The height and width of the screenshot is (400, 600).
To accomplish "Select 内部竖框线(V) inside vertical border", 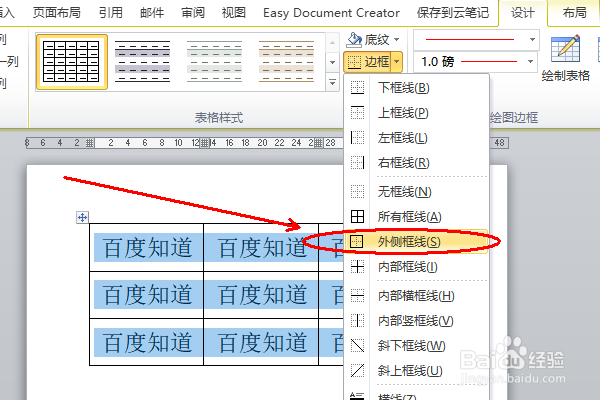I will coord(416,321).
